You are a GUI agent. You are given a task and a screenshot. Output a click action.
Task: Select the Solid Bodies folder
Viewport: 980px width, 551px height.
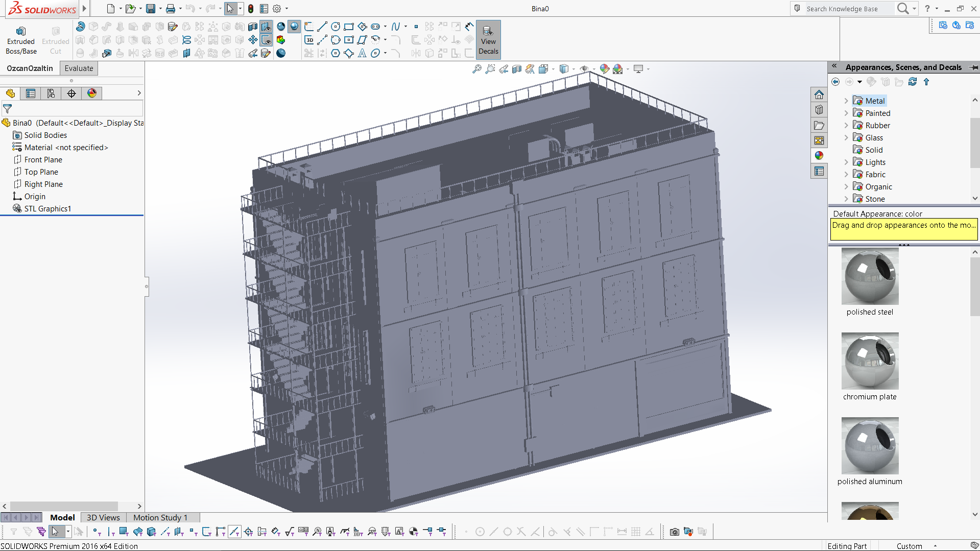[40, 135]
